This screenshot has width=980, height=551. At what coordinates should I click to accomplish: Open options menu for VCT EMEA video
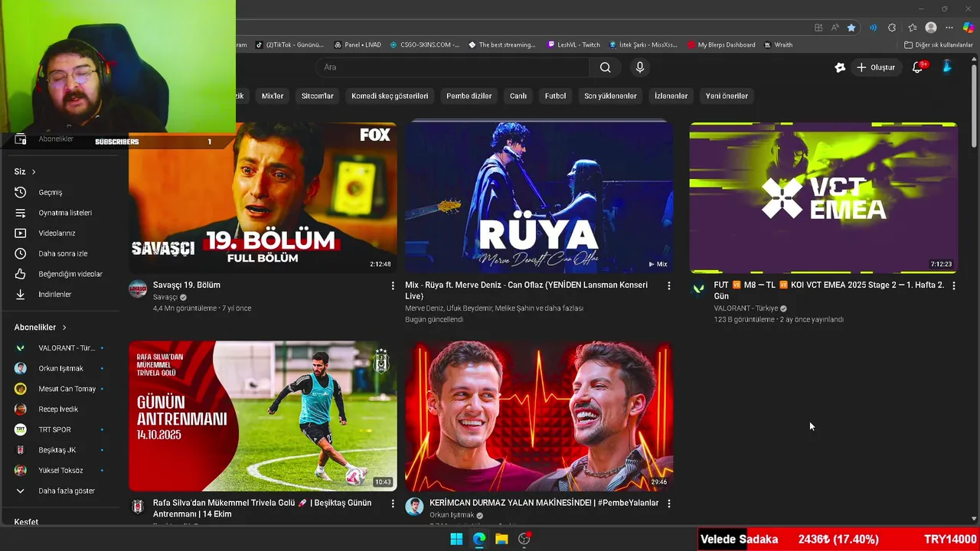click(x=953, y=285)
